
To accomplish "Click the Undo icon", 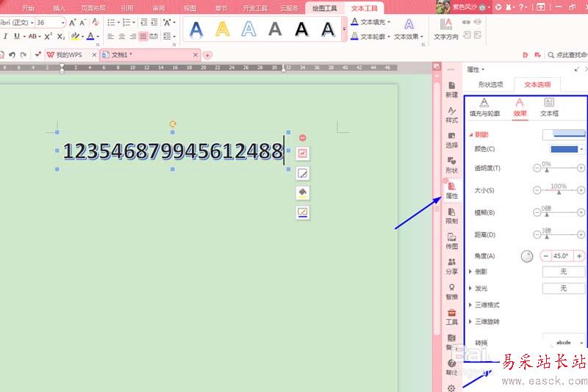I will pos(12,55).
